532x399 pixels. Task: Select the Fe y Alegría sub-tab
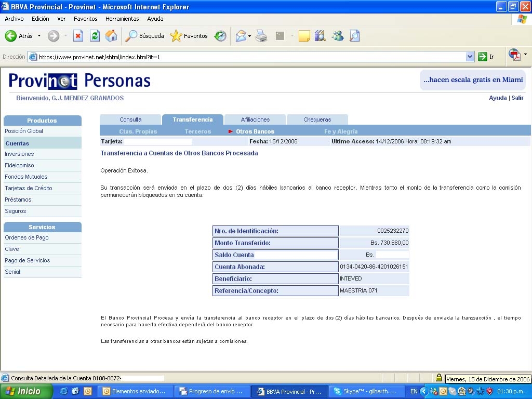tap(341, 131)
